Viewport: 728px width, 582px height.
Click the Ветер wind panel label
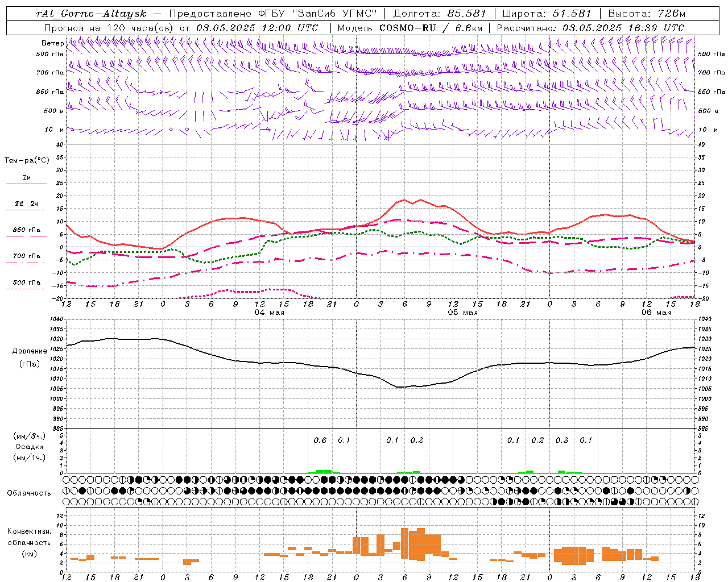tap(52, 43)
